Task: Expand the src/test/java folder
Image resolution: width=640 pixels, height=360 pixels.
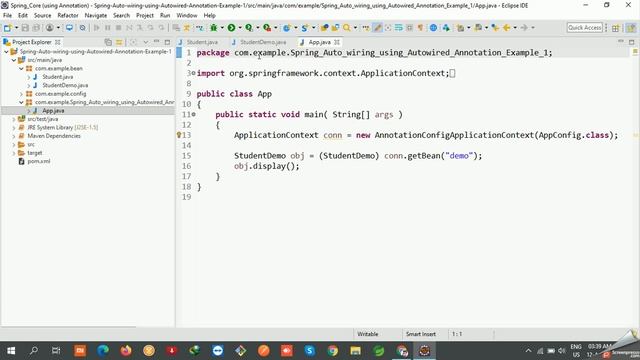Action: (x=14, y=119)
